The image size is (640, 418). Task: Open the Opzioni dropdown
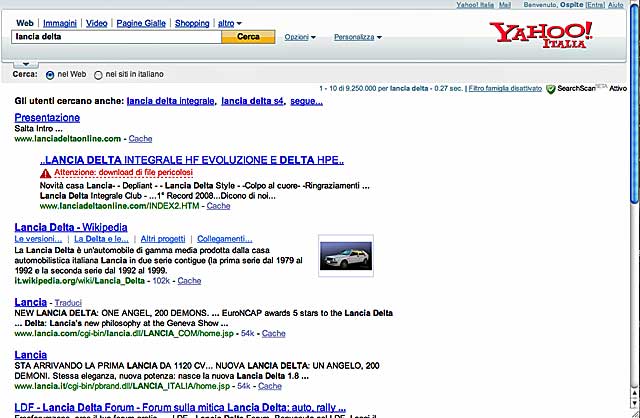(300, 37)
